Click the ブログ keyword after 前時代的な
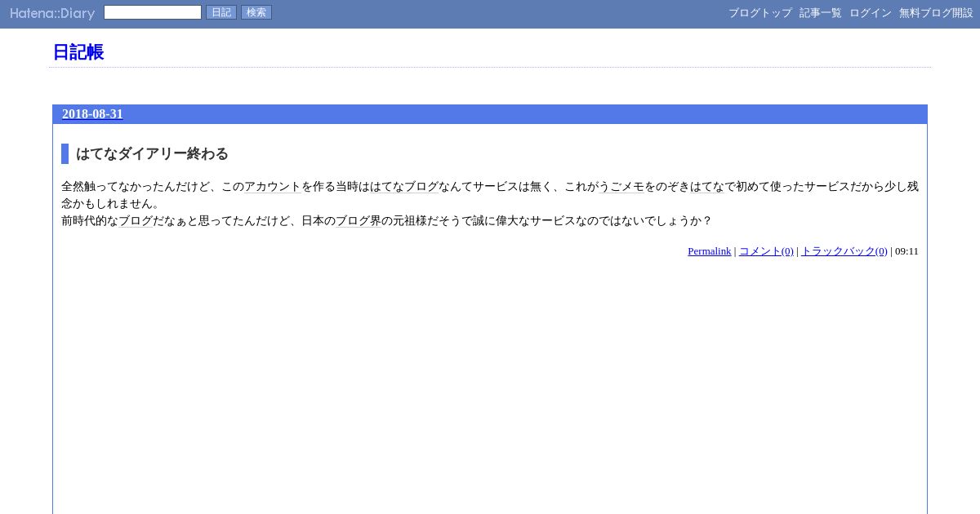 coord(136,221)
